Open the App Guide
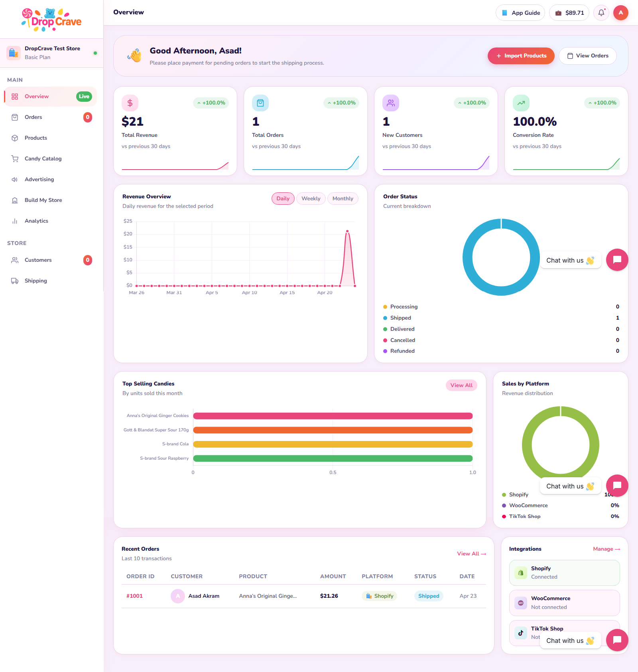Image resolution: width=638 pixels, height=672 pixels. coord(520,13)
